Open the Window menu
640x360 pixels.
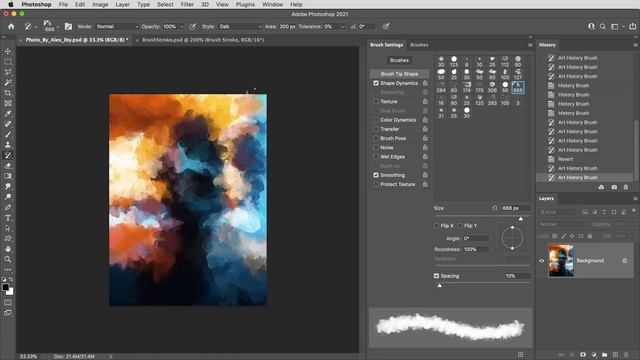(x=272, y=4)
